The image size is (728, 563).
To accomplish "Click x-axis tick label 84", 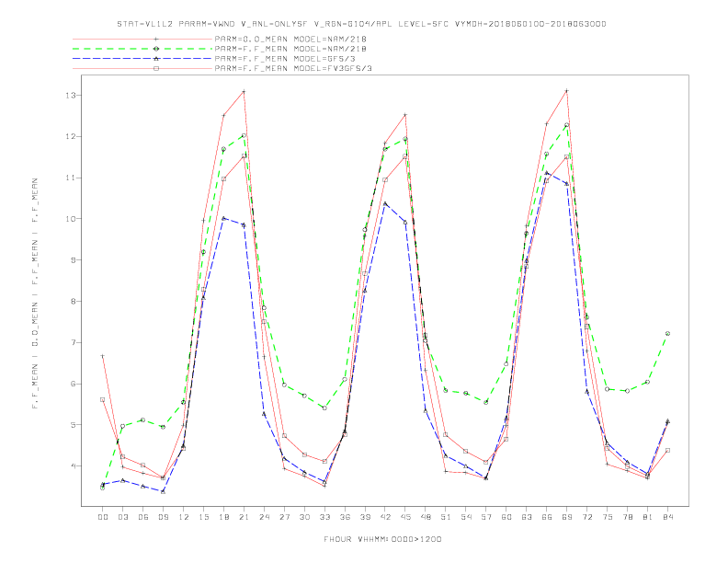I will [668, 517].
